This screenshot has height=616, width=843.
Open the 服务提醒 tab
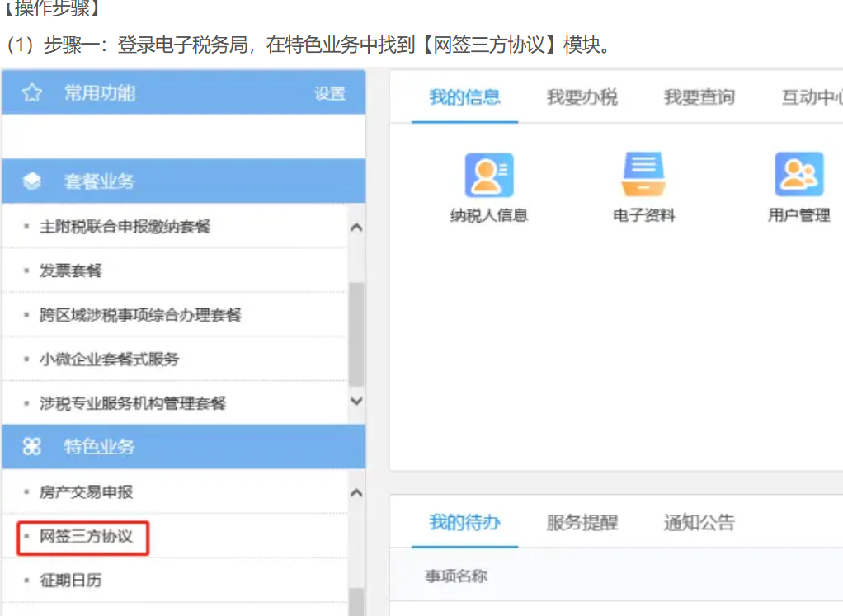pos(582,523)
